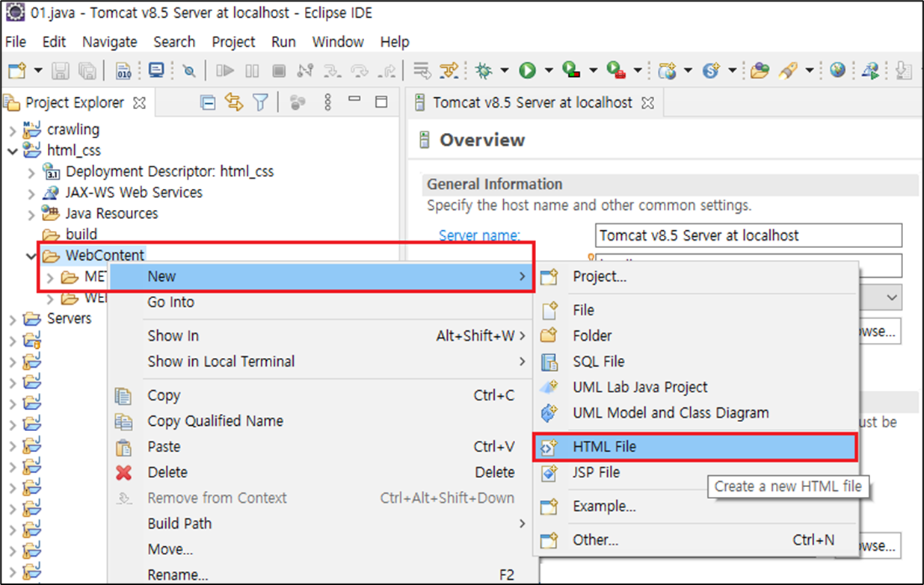Collapse the html_css project

pyautogui.click(x=11, y=151)
